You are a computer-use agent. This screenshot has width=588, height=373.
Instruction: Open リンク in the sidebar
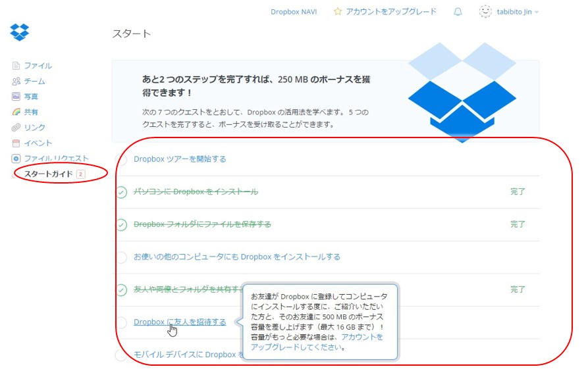click(x=34, y=128)
